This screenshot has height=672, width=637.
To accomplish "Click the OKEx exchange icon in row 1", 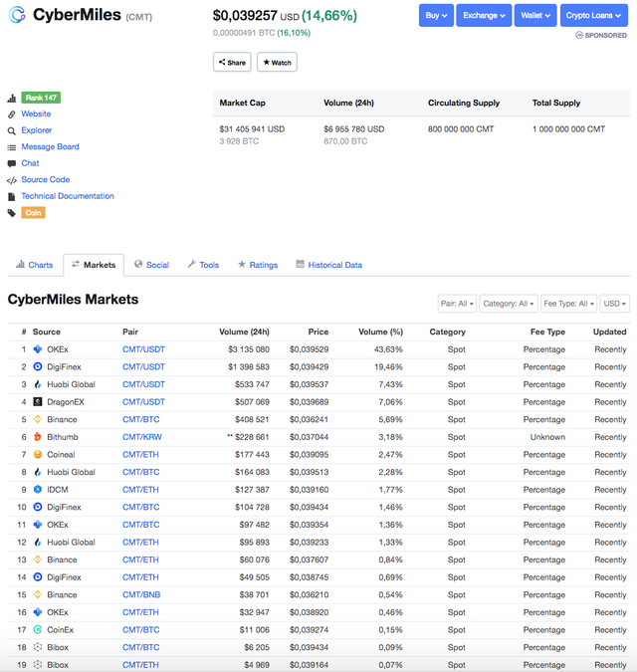I will 38,349.
